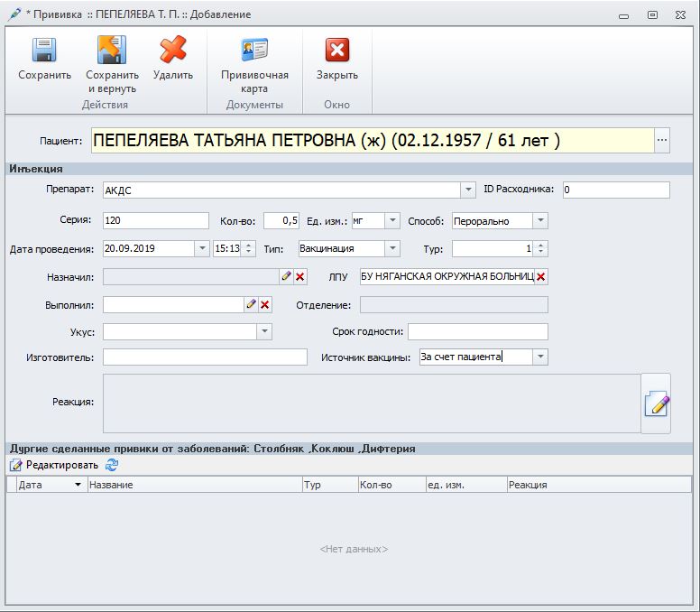Image resolution: width=700 pixels, height=612 pixels.
Task: Click pencil edit icon in Назначил field
Action: 286,276
